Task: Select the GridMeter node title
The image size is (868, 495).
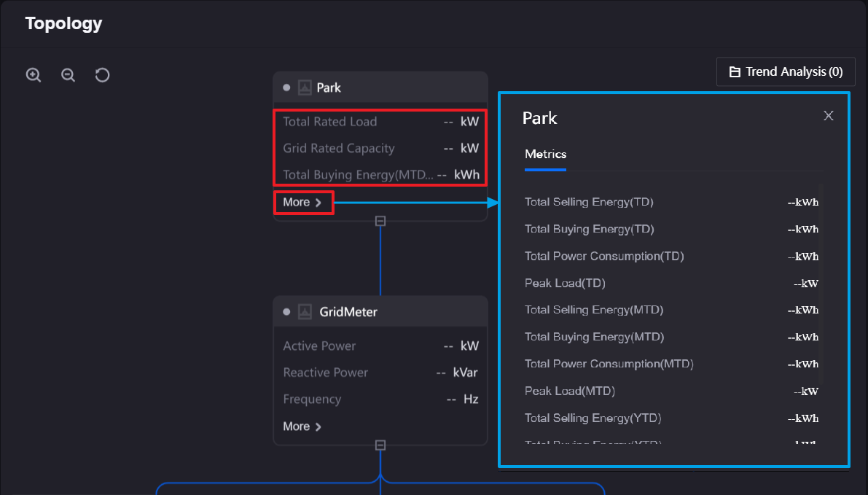Action: (348, 312)
